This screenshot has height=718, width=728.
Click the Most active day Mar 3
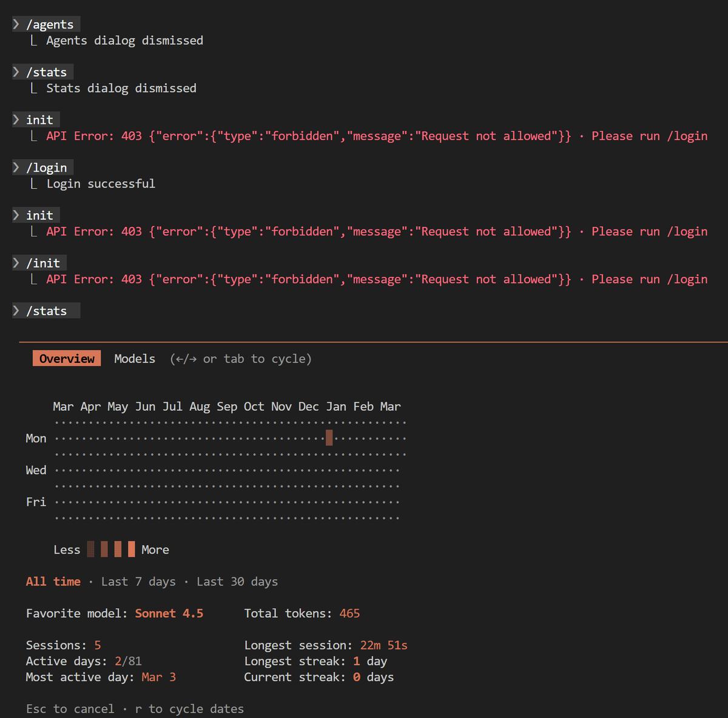click(159, 677)
